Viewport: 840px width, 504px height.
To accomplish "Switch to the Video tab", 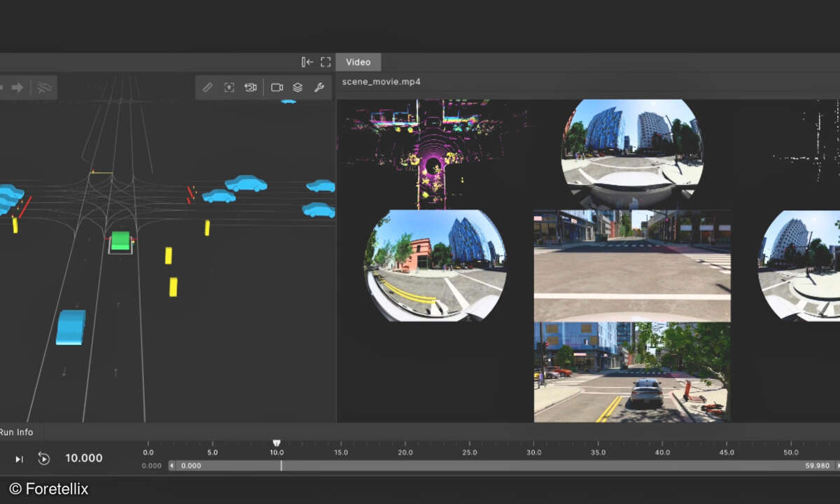I will click(x=358, y=62).
